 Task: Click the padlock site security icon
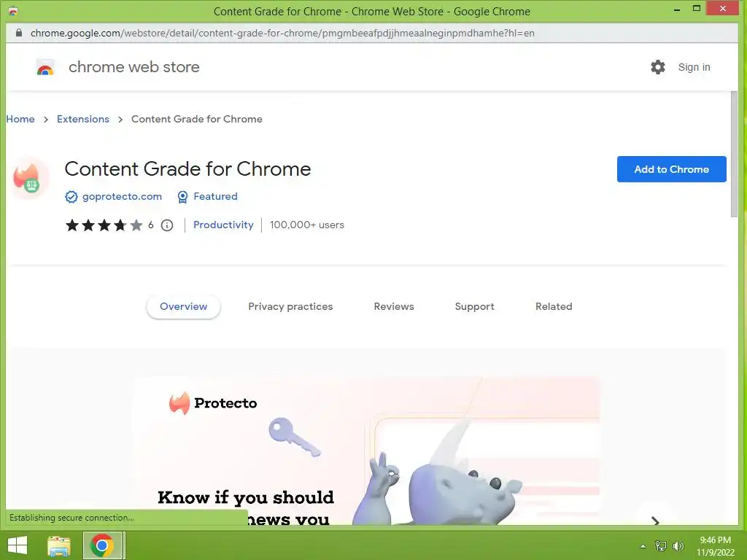pyautogui.click(x=18, y=33)
